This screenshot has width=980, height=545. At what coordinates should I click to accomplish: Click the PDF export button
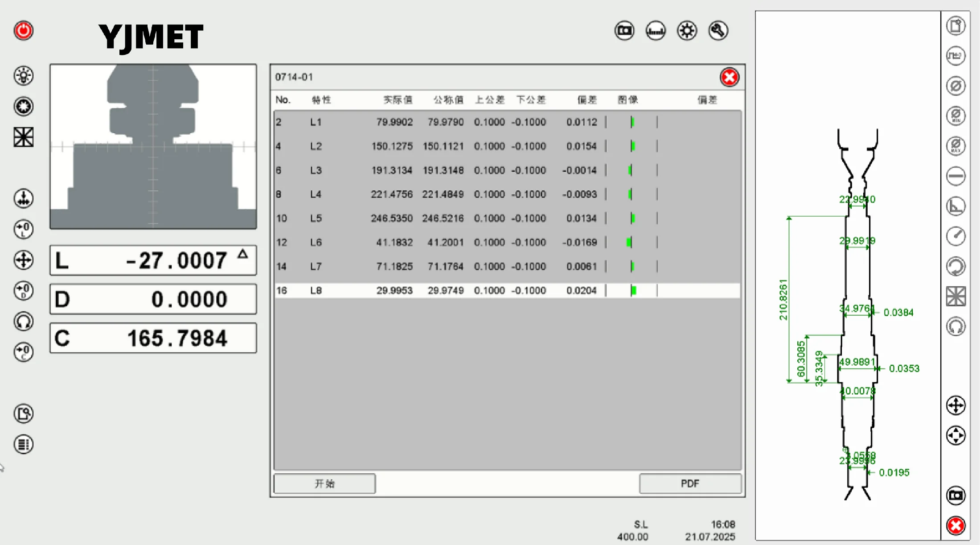click(x=690, y=484)
